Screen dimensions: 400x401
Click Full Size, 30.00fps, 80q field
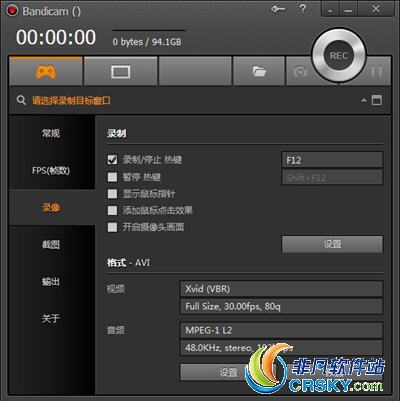[281, 306]
